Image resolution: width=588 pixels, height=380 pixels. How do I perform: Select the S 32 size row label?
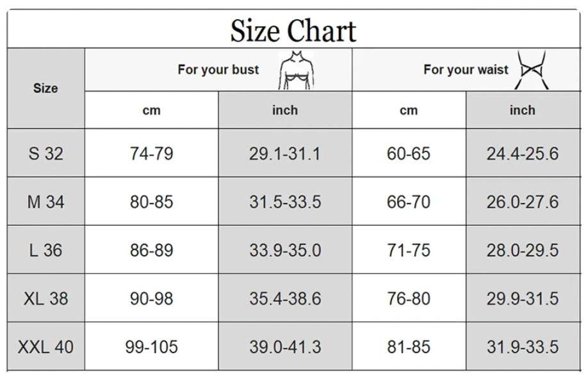click(x=45, y=153)
